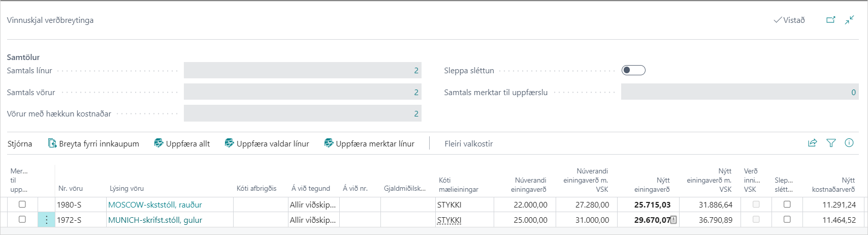Click the Breyta fyrri innkaupum action

click(x=93, y=143)
